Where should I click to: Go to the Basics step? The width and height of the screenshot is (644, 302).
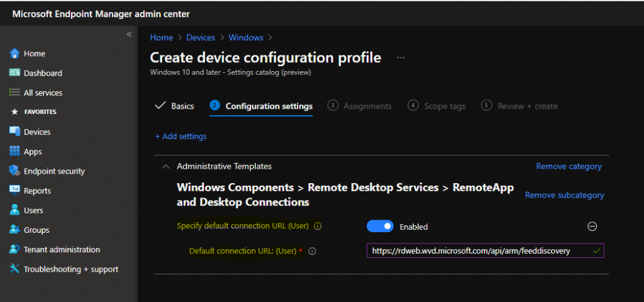(175, 106)
